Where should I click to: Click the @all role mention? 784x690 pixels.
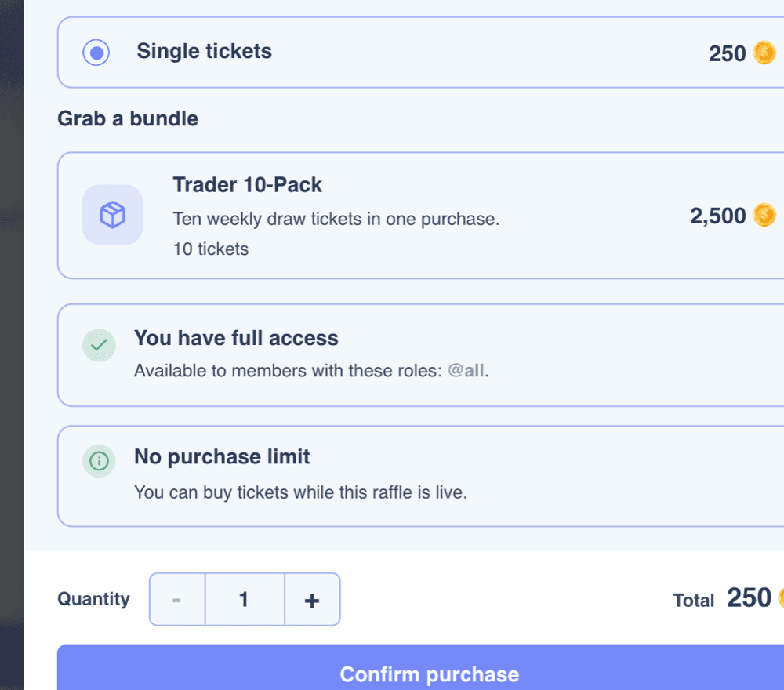click(x=466, y=371)
